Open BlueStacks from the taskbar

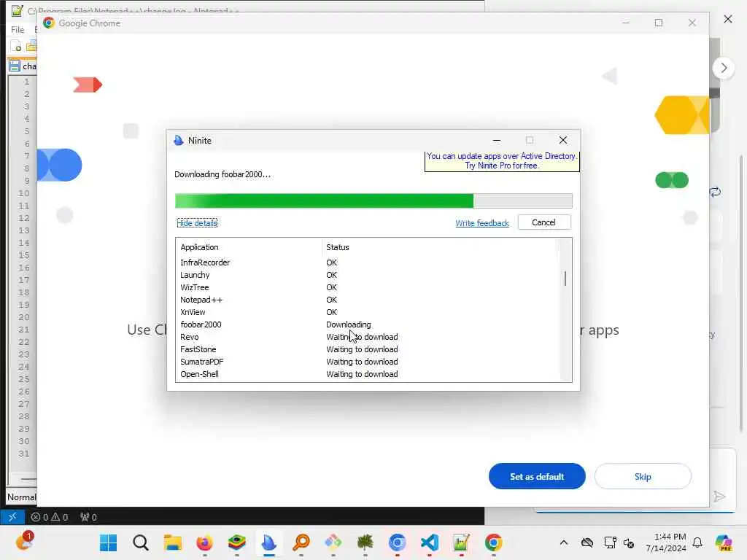point(237,542)
